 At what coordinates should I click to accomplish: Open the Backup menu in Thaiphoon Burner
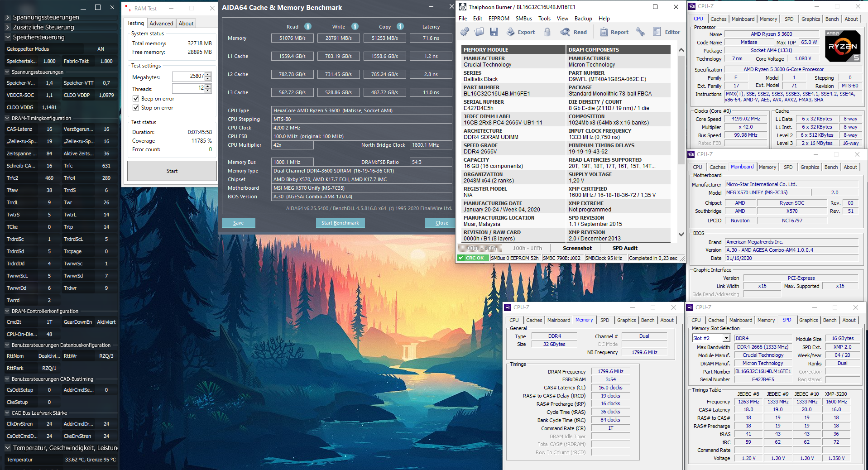tap(583, 19)
